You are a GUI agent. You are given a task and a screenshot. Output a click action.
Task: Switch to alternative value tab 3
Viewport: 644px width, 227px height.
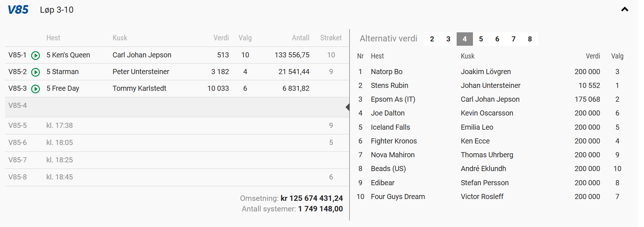[x=448, y=39]
